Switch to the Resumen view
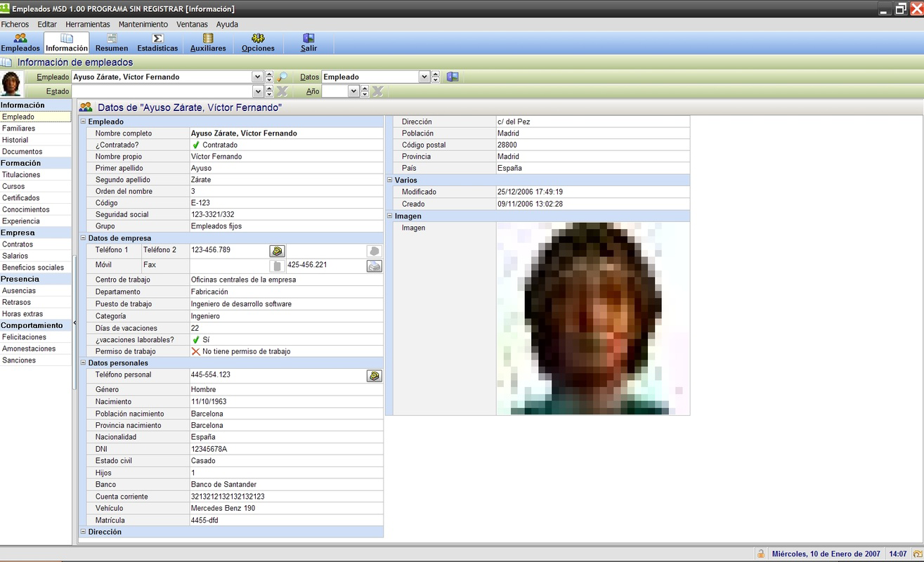Screen dimensions: 924x562 coord(112,43)
